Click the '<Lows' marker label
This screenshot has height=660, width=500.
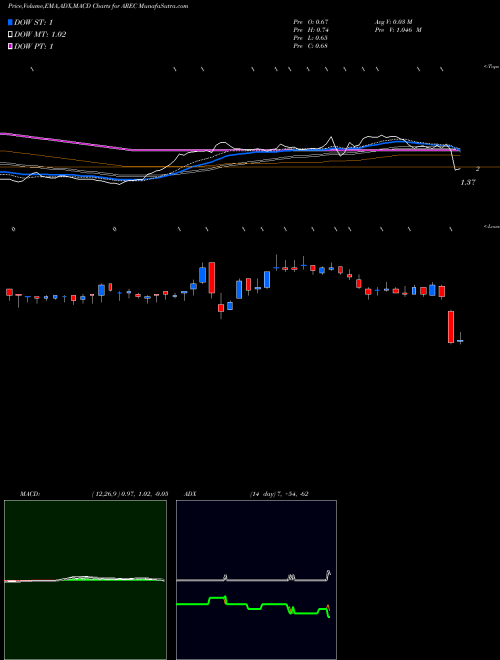click(491, 226)
